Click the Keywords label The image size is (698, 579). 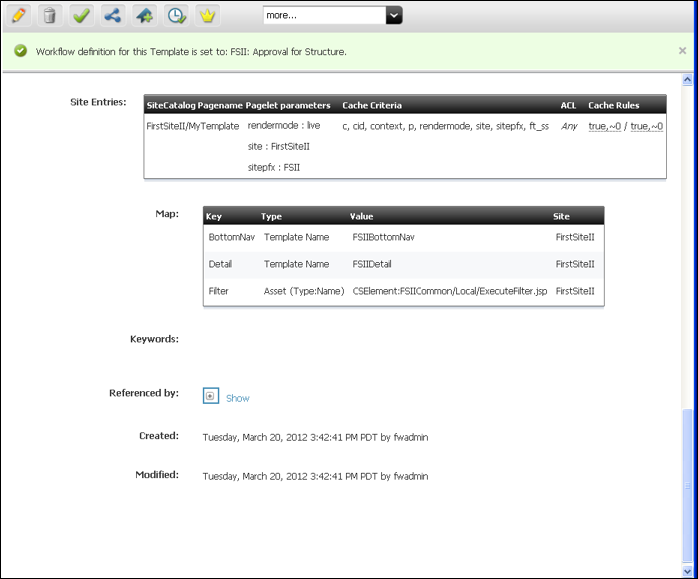click(154, 339)
